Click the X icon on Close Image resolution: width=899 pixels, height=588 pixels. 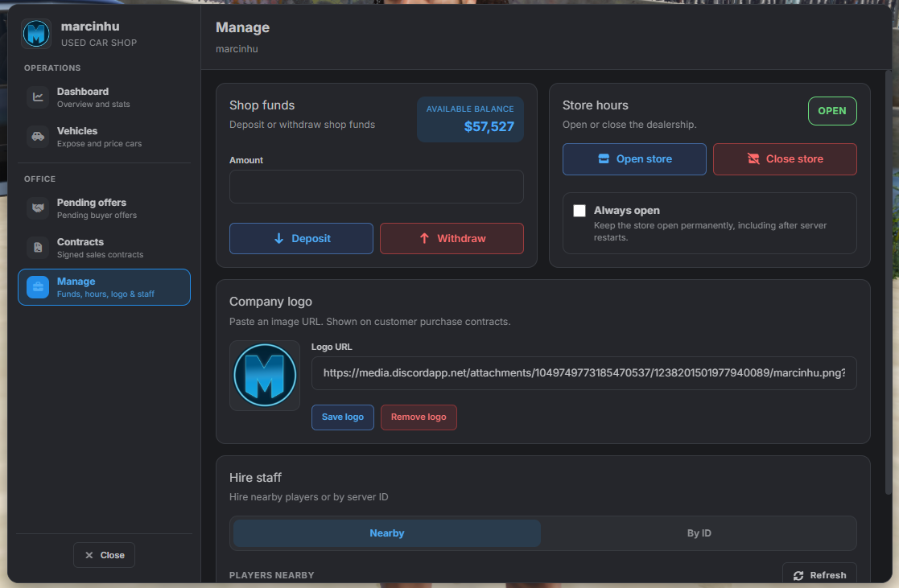pos(89,555)
